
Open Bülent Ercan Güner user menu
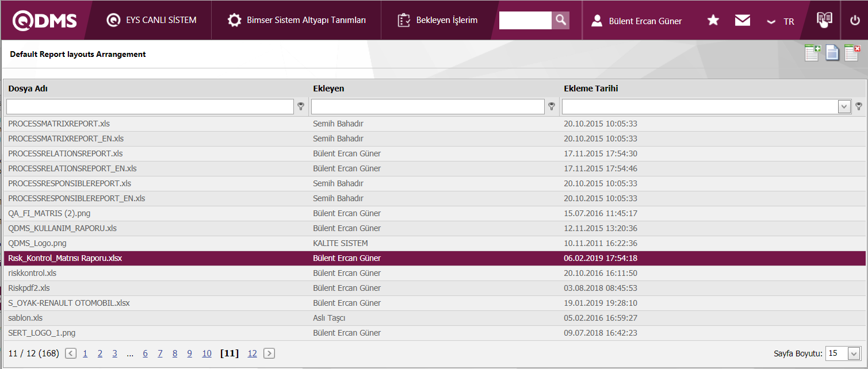637,21
